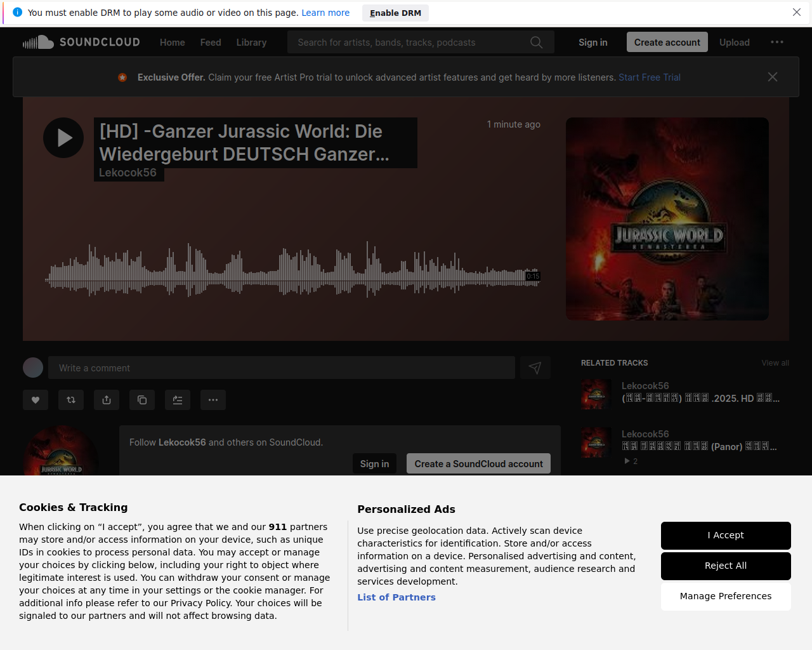
Task: Send the comment with paper plane icon
Action: click(535, 368)
